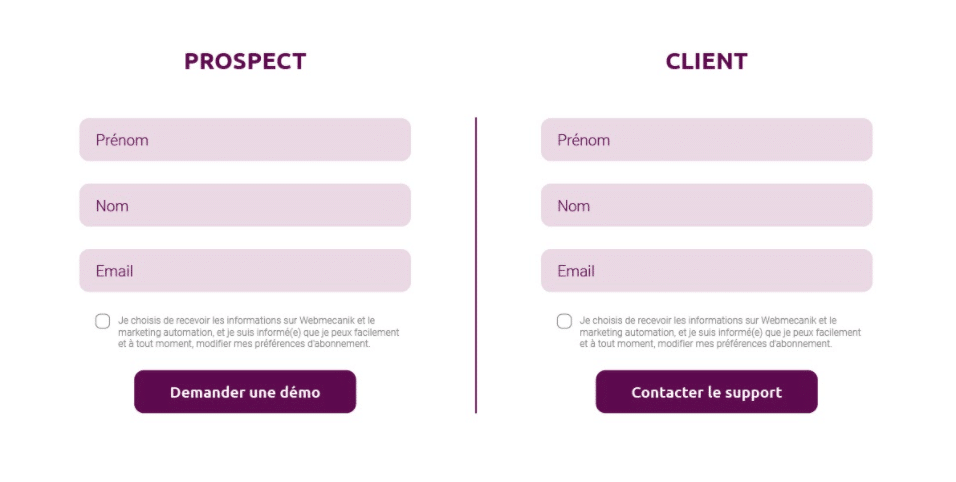Select the Nom field under Client

(706, 205)
